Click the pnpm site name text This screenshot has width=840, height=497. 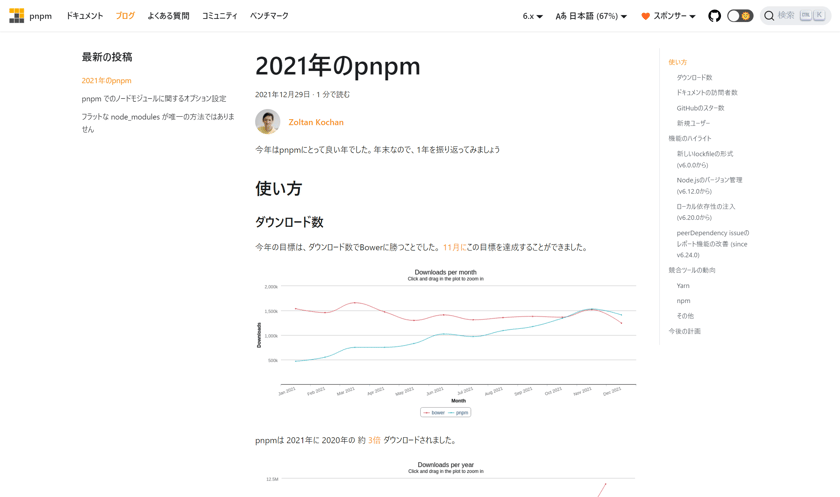pos(41,16)
